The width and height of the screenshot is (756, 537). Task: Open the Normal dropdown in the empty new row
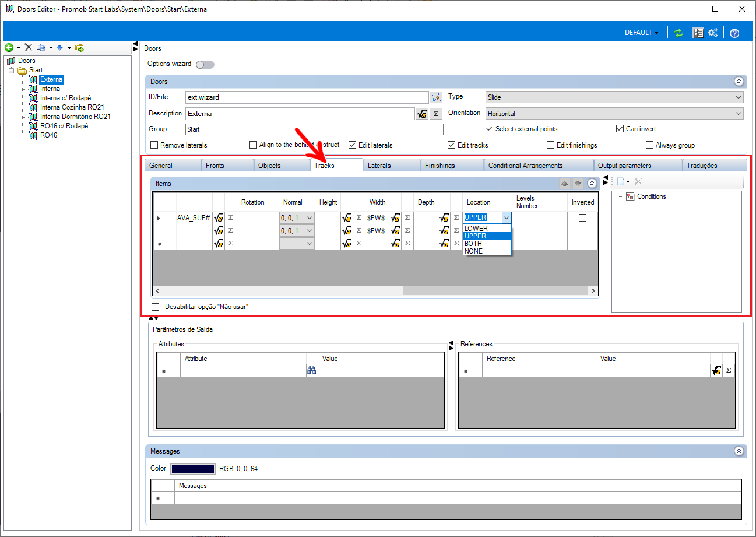pos(310,244)
